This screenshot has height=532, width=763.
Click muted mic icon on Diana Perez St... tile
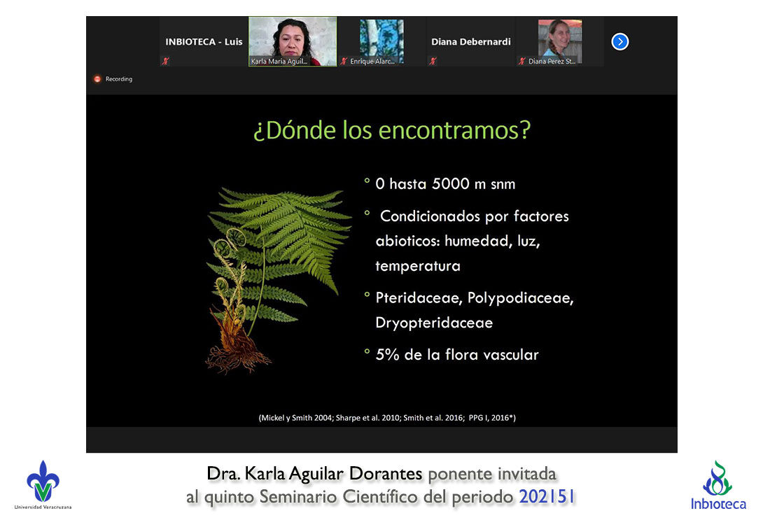pos(522,62)
